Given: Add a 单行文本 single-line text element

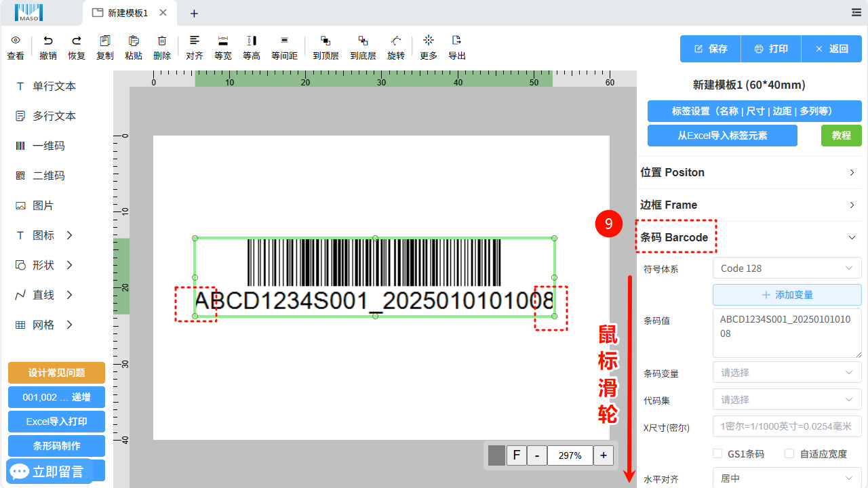Looking at the screenshot, I should coord(46,86).
